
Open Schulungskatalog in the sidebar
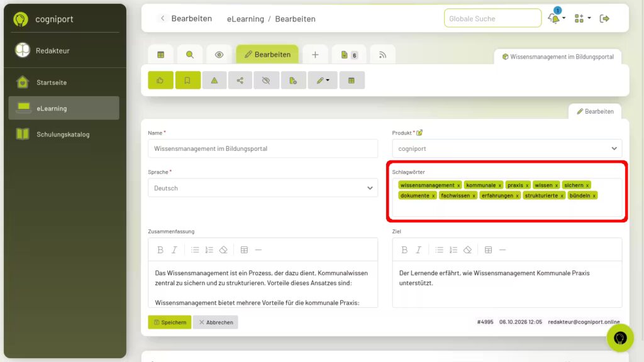tap(64, 134)
